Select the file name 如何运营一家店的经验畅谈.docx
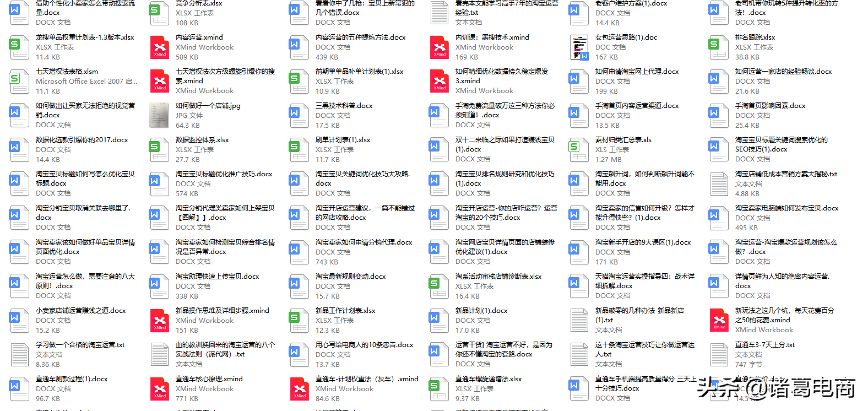The height and width of the screenshot is (411, 868). tap(783, 72)
